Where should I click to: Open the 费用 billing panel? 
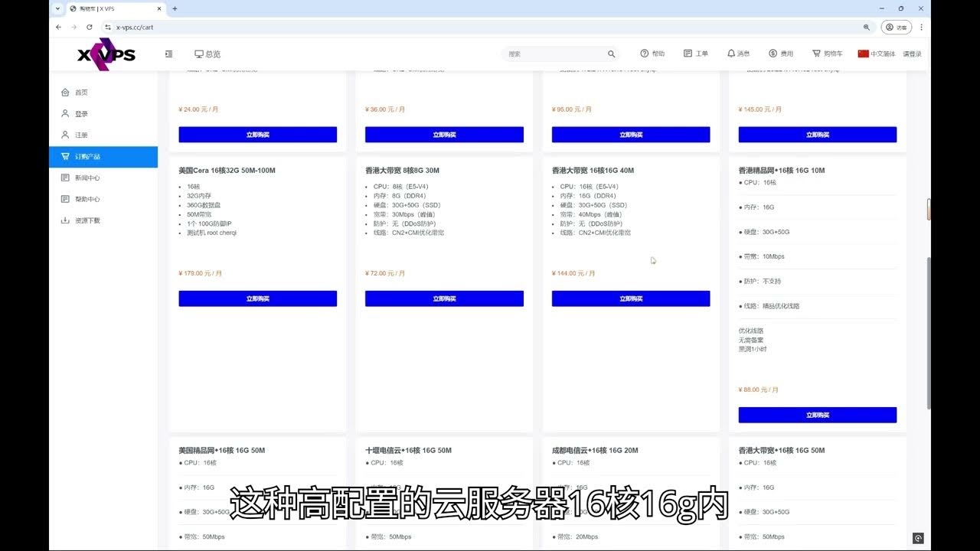point(780,53)
